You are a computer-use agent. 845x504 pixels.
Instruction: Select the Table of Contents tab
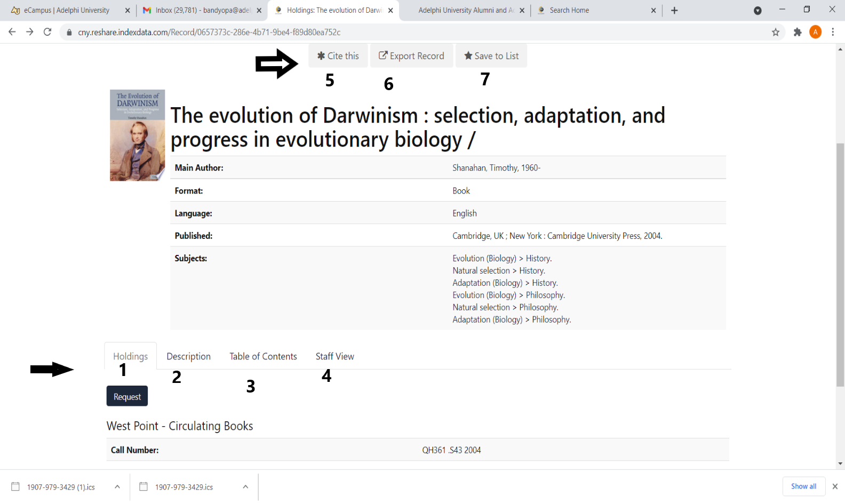pos(263,356)
